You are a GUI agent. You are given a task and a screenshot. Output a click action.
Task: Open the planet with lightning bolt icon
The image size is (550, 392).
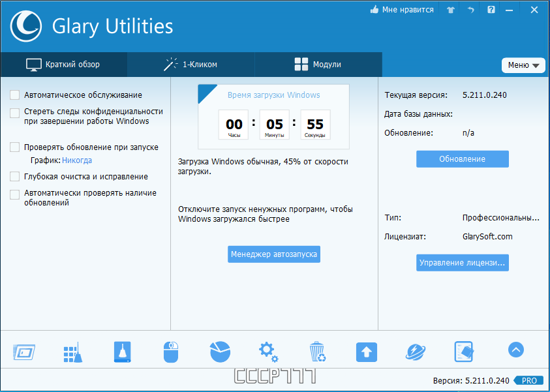tap(416, 352)
